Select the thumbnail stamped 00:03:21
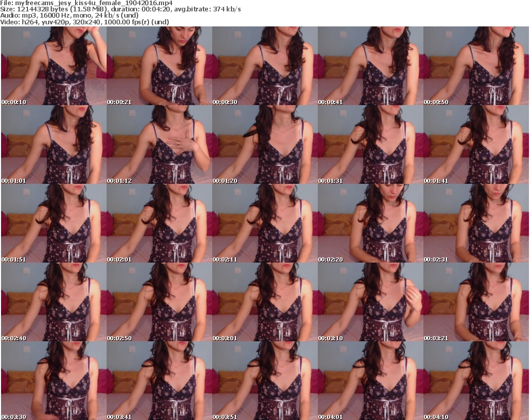The width and height of the screenshot is (530, 420). coord(476,302)
